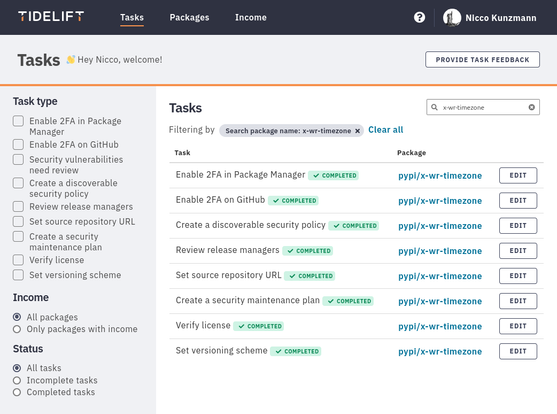The width and height of the screenshot is (557, 414).
Task: Edit the Verify license task
Action: pyautogui.click(x=518, y=326)
